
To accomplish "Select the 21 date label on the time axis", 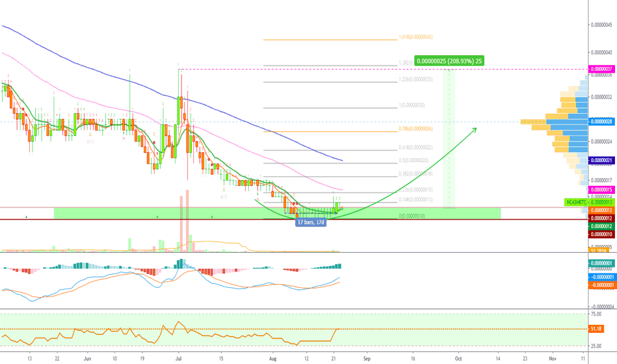I will click(333, 359).
